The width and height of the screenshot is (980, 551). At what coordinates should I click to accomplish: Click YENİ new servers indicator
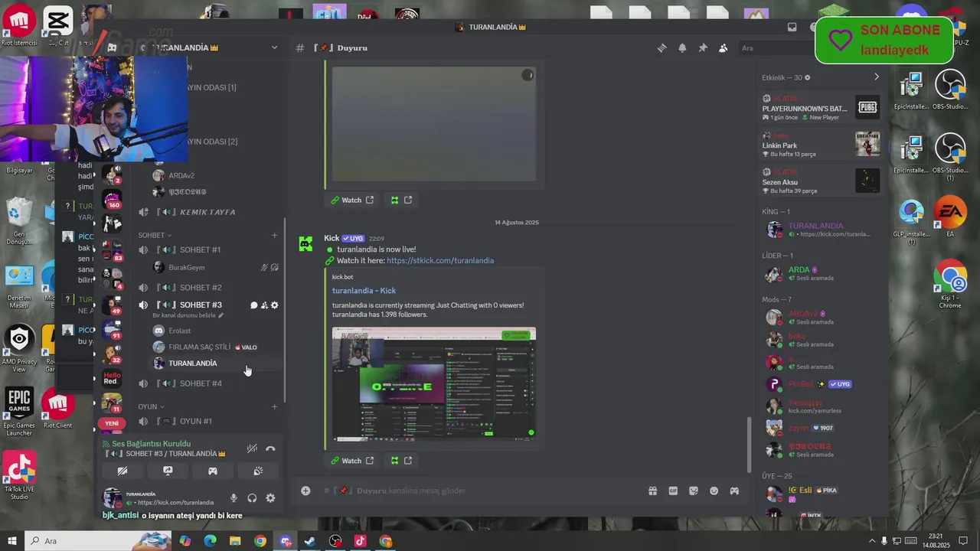[112, 423]
